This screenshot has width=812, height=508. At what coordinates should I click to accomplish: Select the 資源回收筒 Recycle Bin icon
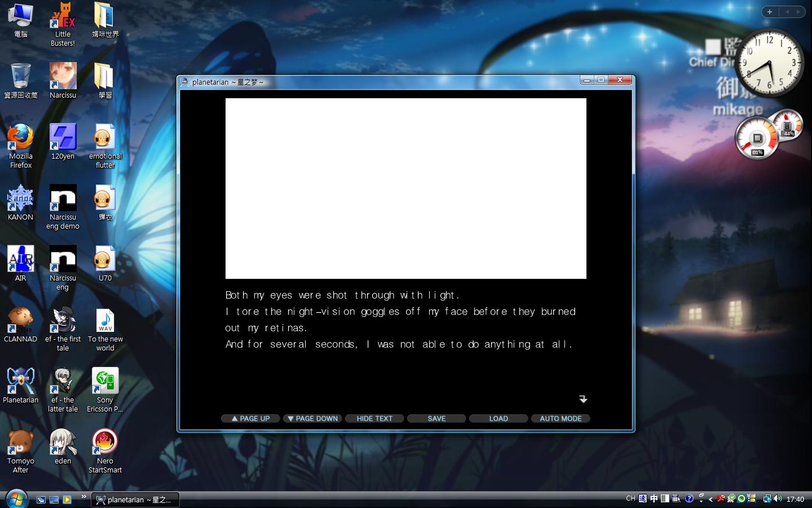click(x=21, y=81)
